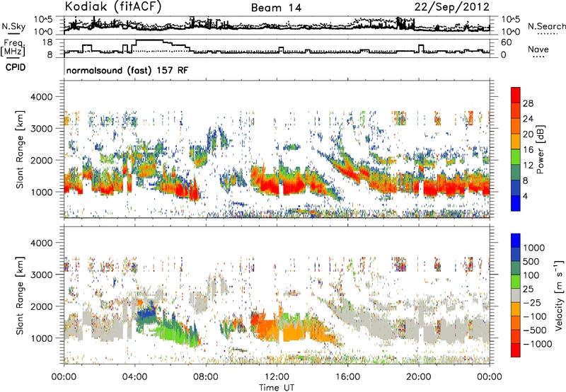566x392 pixels.
Task: Click the '18' frequency axis tick label
Action: pos(47,42)
